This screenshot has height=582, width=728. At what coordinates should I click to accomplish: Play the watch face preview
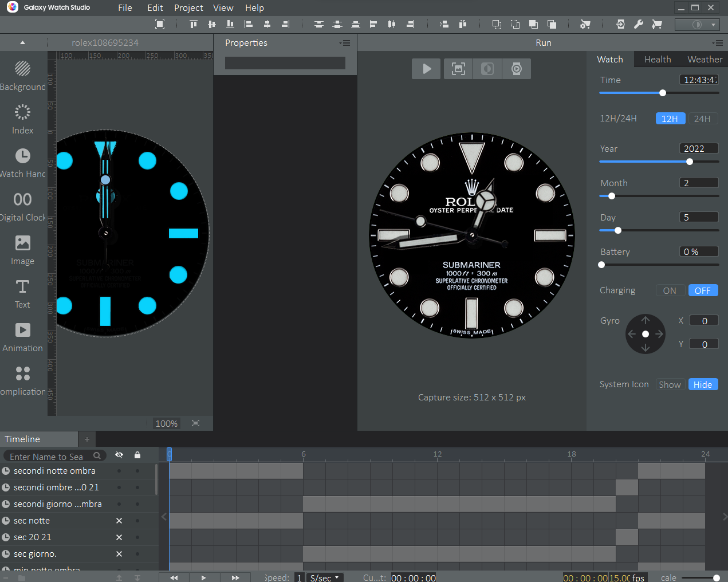click(x=427, y=69)
